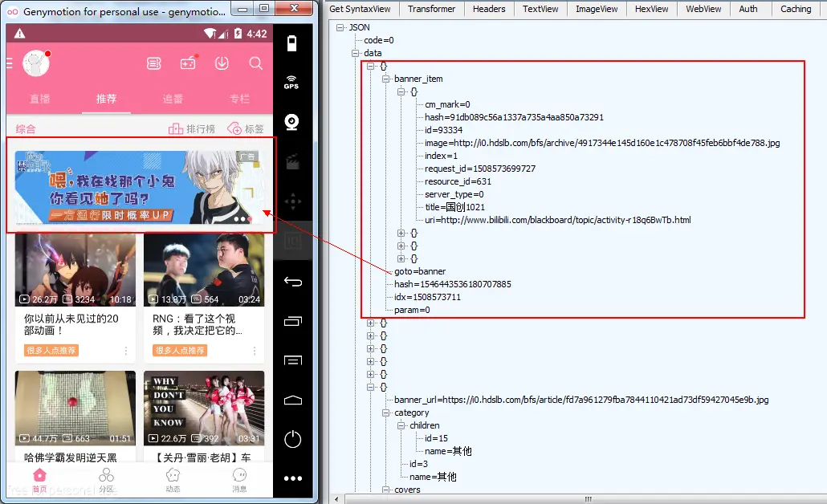Image resolution: width=827 pixels, height=504 pixels.
Task: Open the WHY DON'T YOU KNOW dance thumbnail
Action: [204, 408]
